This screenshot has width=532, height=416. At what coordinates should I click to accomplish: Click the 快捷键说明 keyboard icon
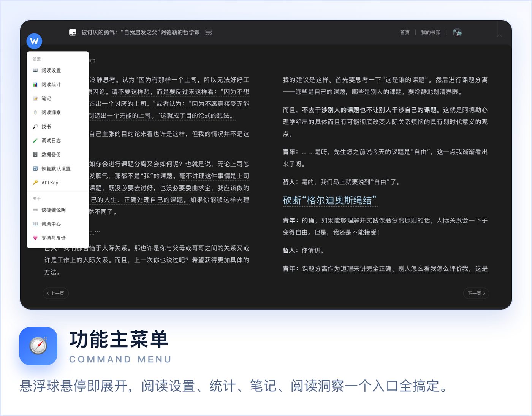tap(35, 210)
